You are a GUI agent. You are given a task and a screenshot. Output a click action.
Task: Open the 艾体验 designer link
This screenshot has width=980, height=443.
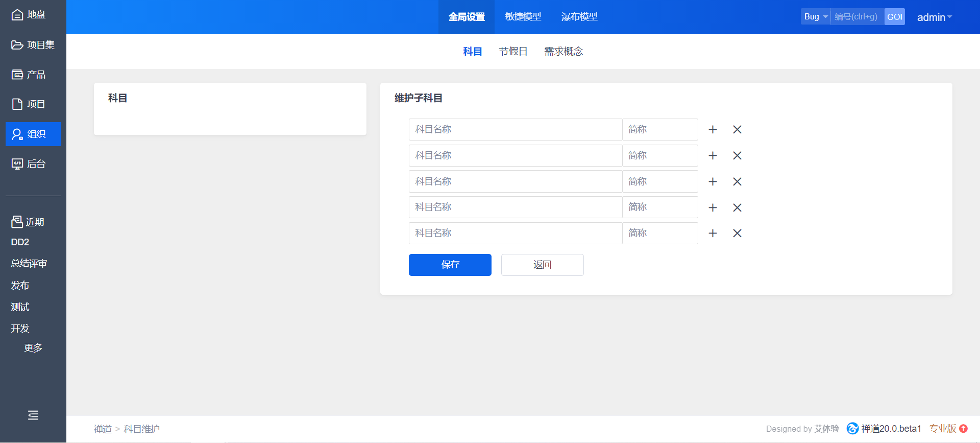click(x=827, y=429)
